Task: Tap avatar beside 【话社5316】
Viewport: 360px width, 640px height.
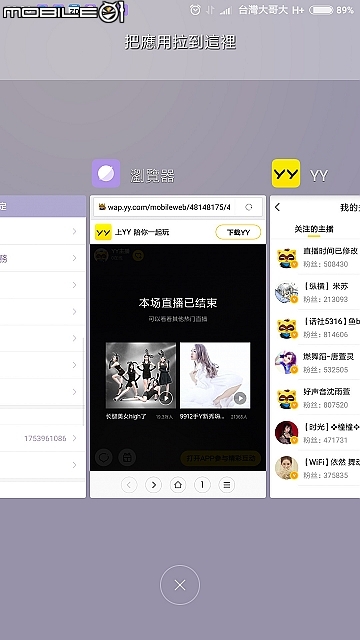Action: tap(287, 328)
